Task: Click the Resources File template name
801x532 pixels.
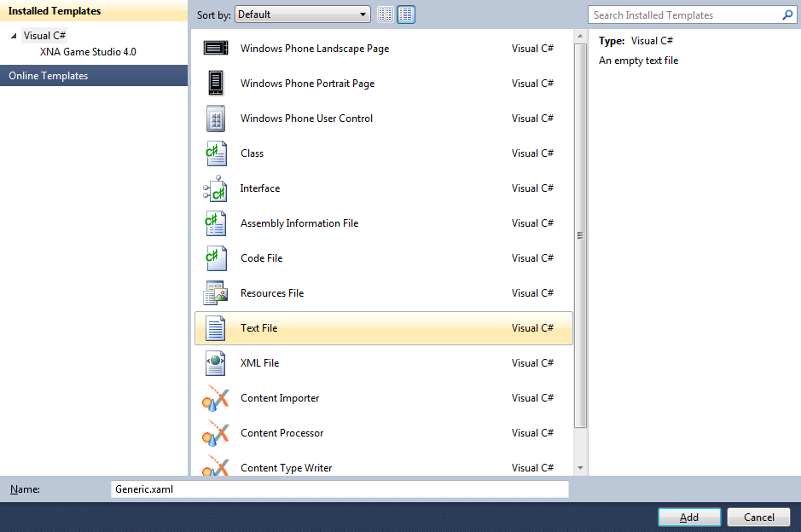Action: [272, 293]
